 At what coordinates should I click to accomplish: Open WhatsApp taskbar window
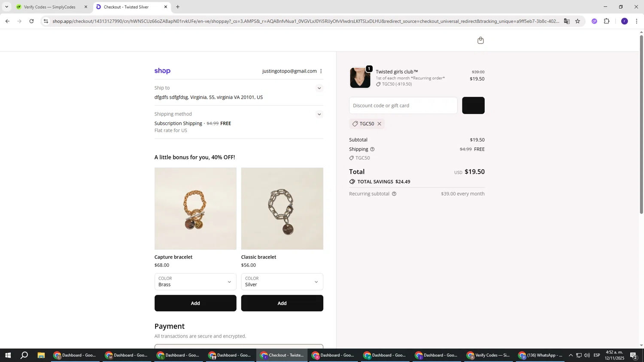pyautogui.click(x=540, y=355)
